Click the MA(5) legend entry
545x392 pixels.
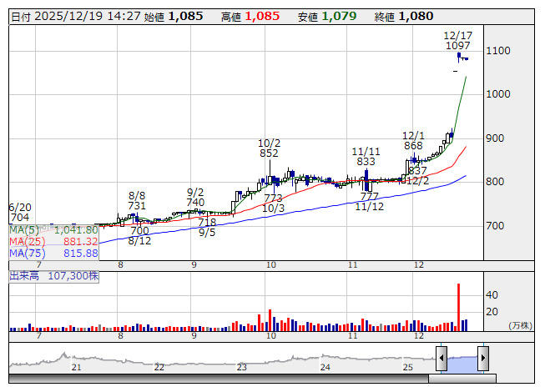[x=53, y=229]
